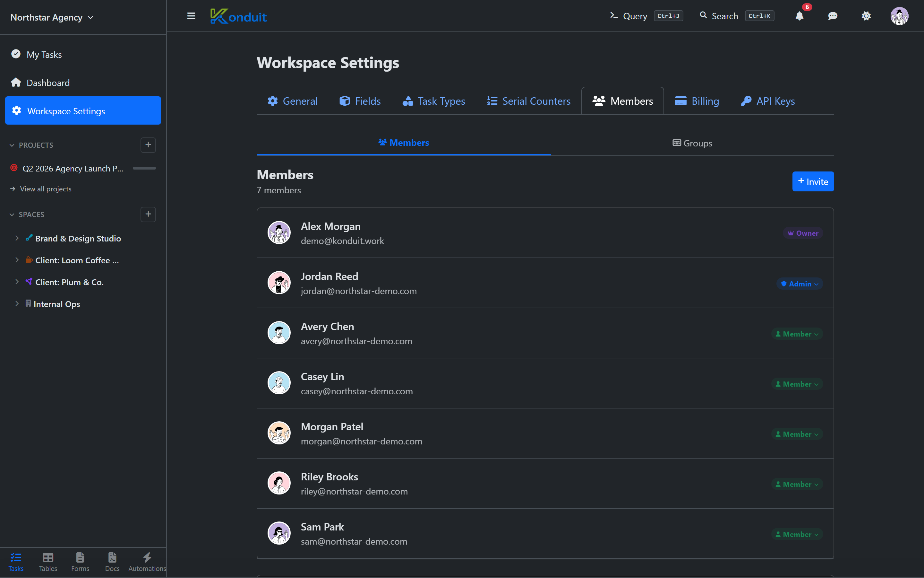Open Casey Lin's Member role dropdown
This screenshot has width=924, height=578.
(x=797, y=384)
